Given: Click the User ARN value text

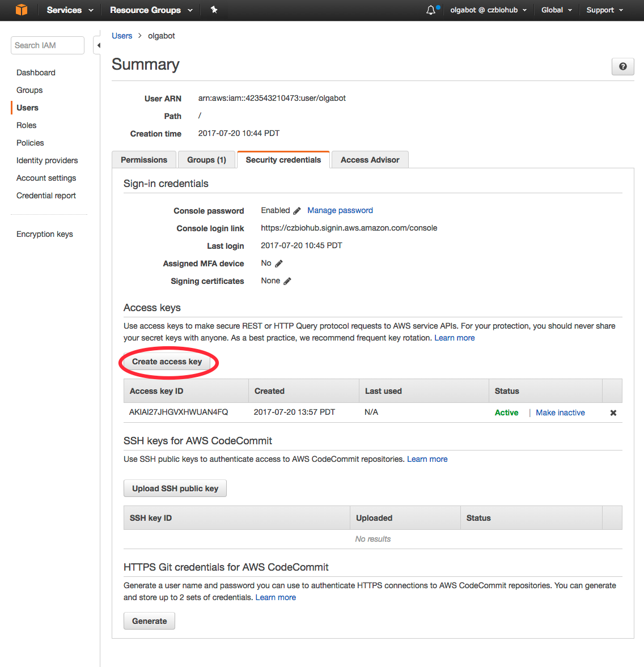Looking at the screenshot, I should click(x=272, y=98).
